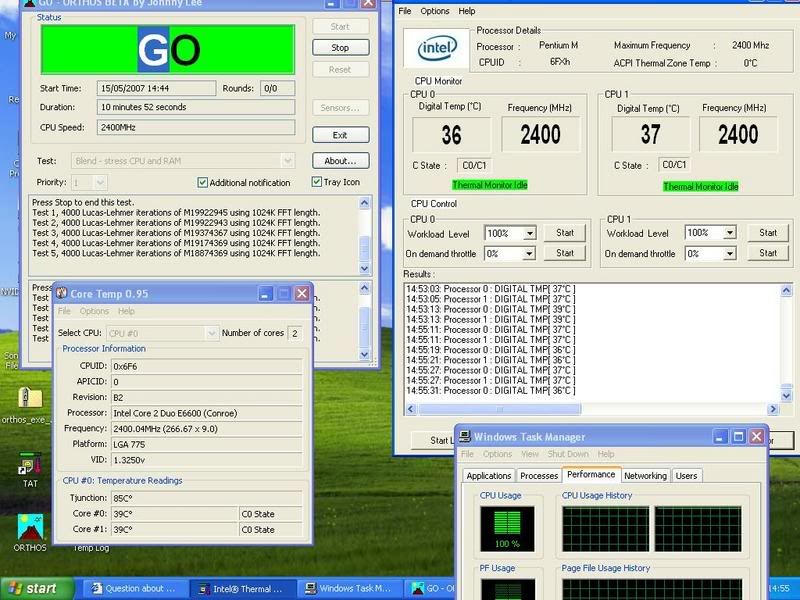Open the View menu in Task Manager

tap(530, 454)
